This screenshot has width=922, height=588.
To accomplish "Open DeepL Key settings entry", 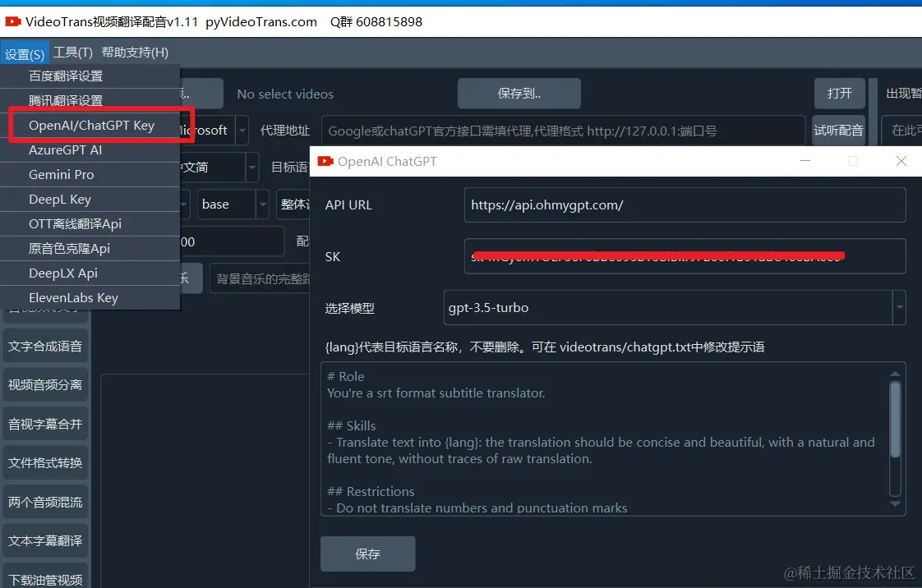I will pyautogui.click(x=90, y=199).
